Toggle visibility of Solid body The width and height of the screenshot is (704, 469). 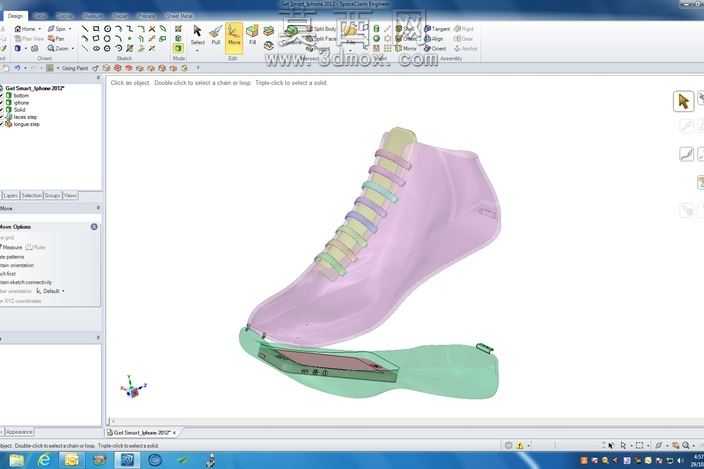(2, 110)
